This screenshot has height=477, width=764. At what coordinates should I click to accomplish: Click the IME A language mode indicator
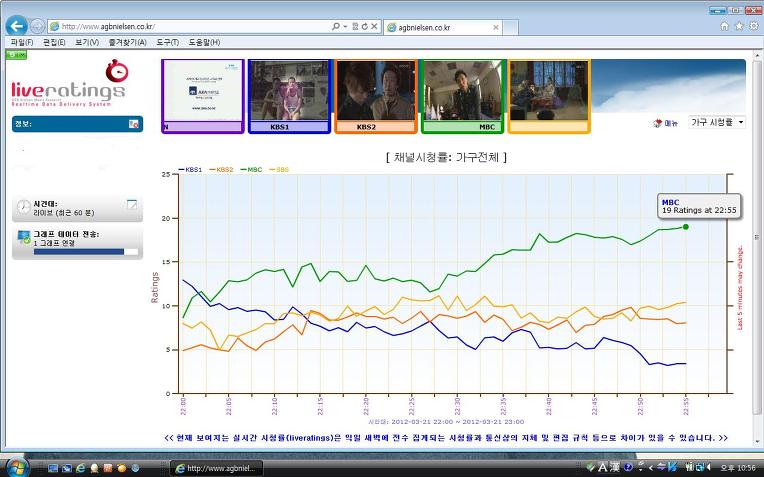pos(603,467)
